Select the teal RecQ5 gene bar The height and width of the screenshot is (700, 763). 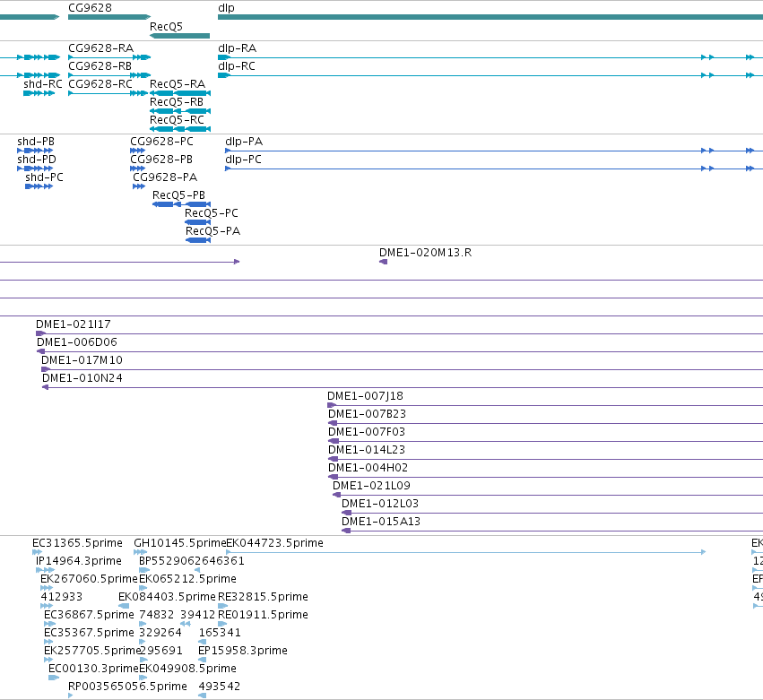[179, 36]
